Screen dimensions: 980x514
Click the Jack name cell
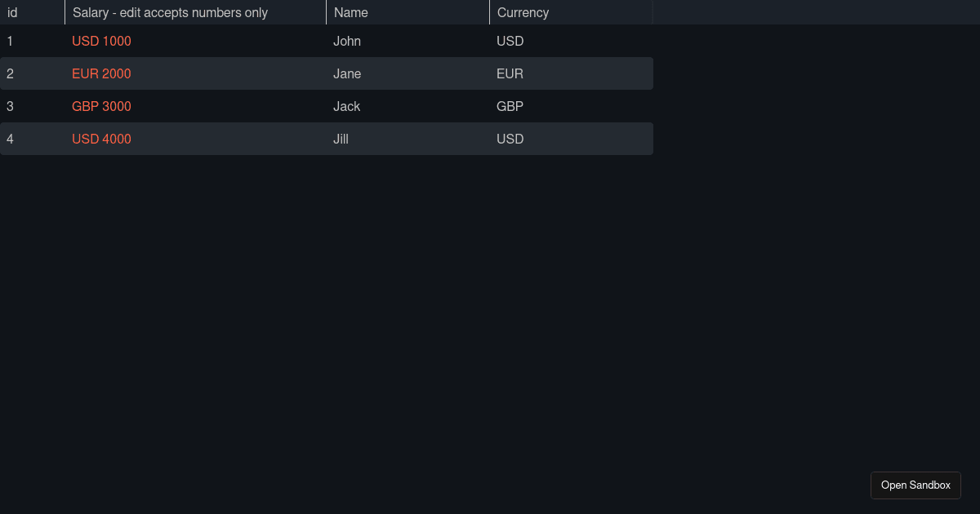tap(408, 106)
